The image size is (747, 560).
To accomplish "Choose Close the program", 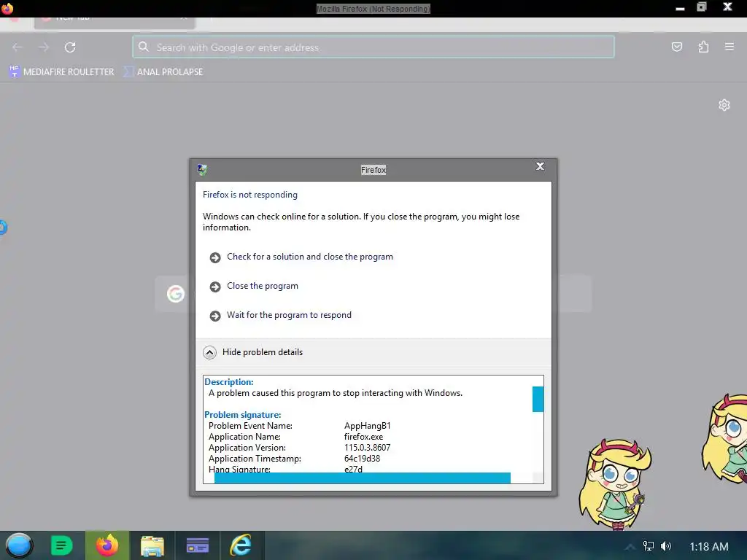I will coord(254,286).
